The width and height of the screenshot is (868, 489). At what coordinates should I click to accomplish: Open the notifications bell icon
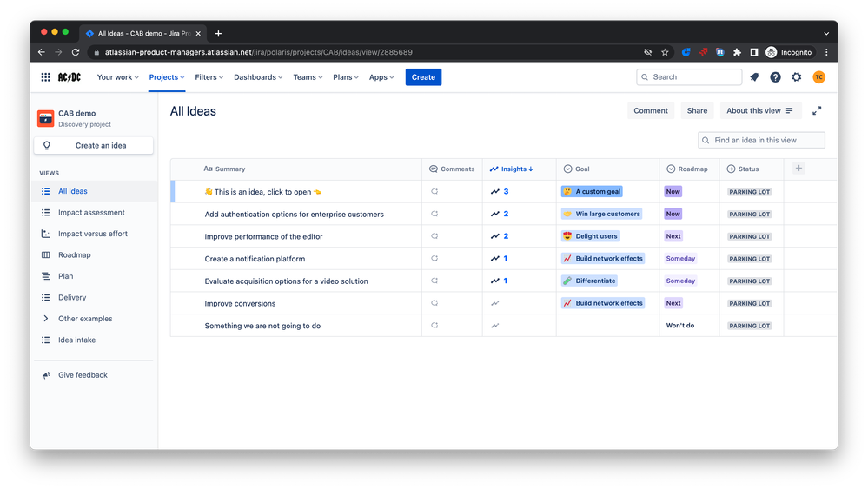click(x=754, y=77)
